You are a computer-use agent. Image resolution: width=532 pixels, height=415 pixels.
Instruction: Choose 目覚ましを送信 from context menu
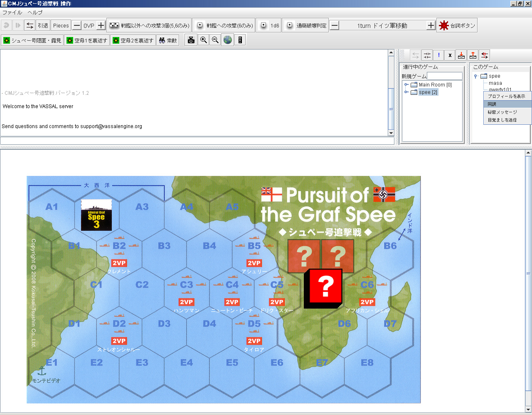coord(507,120)
